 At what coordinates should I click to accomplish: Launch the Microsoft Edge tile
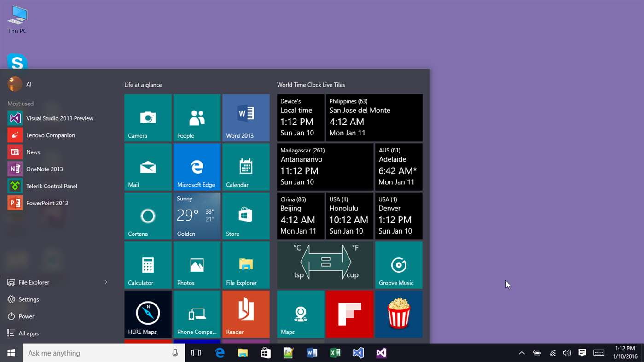point(197,167)
